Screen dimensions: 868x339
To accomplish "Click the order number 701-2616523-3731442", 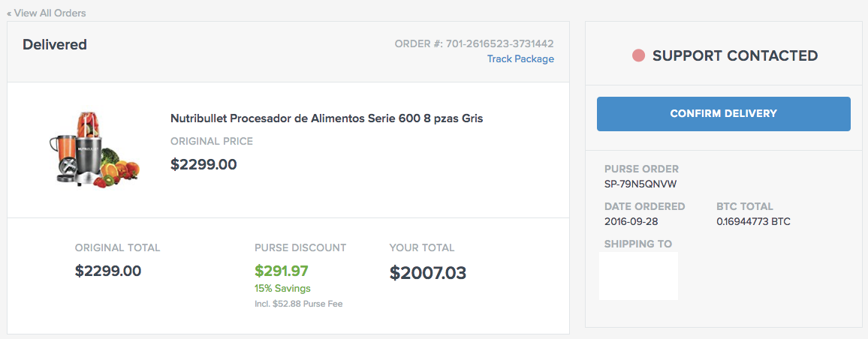I will [499, 44].
